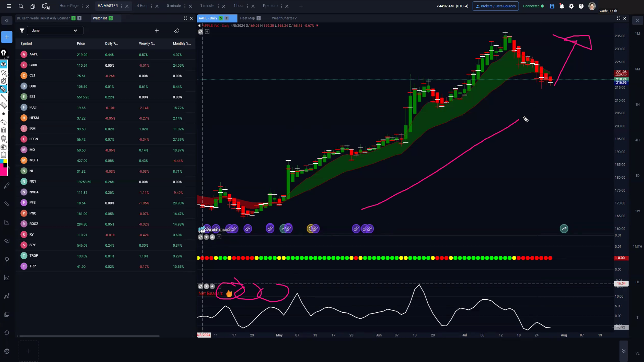Expand bottom panel double-down chevron
Viewport: 644px width, 362px height.
click(624, 351)
